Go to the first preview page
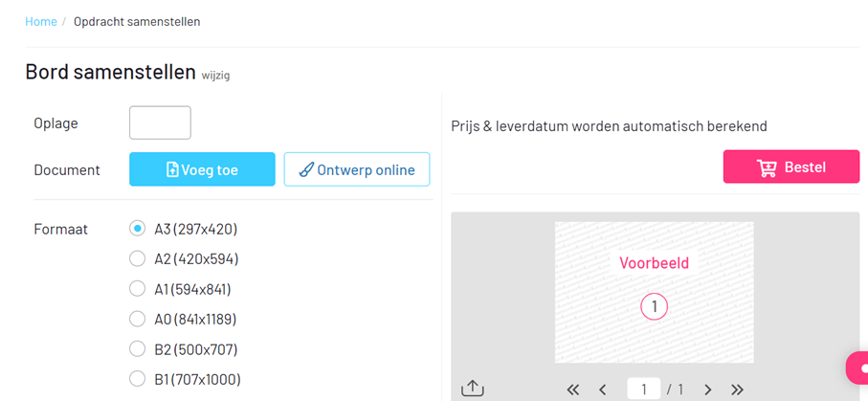The height and width of the screenshot is (401, 868). (x=573, y=390)
